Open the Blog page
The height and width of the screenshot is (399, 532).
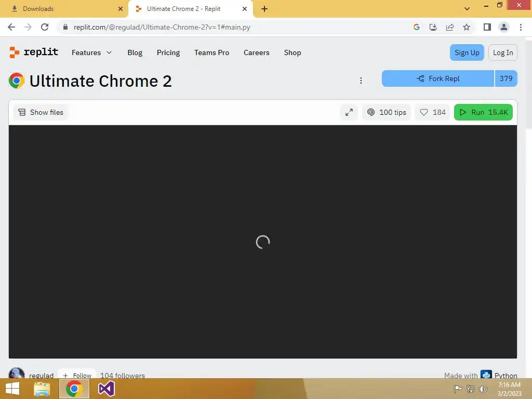pos(135,52)
